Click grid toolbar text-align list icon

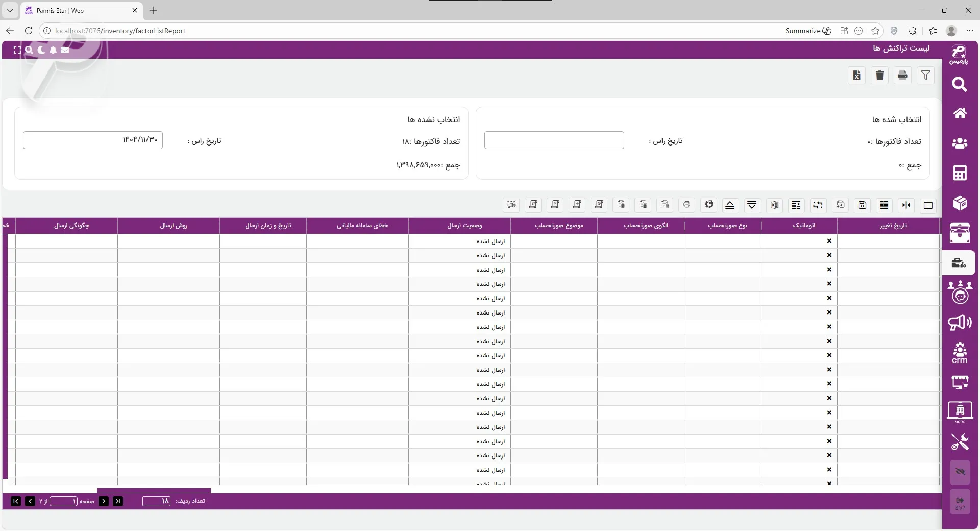click(796, 205)
